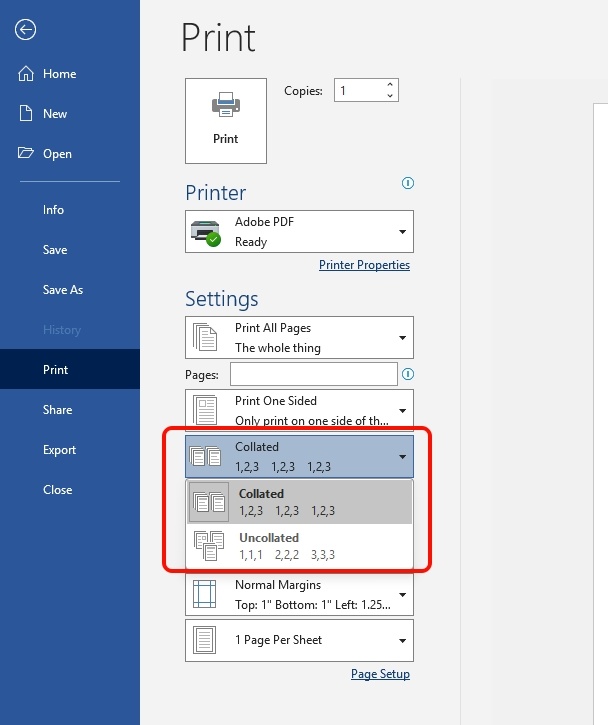Click the Uncollated option's pages icon

209,546
